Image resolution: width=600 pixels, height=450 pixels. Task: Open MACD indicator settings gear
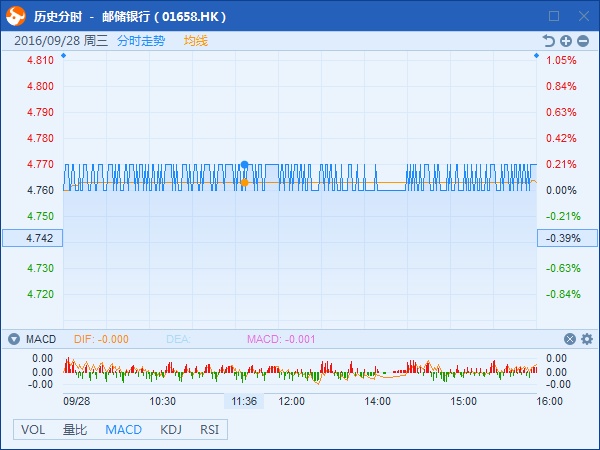[x=586, y=339]
